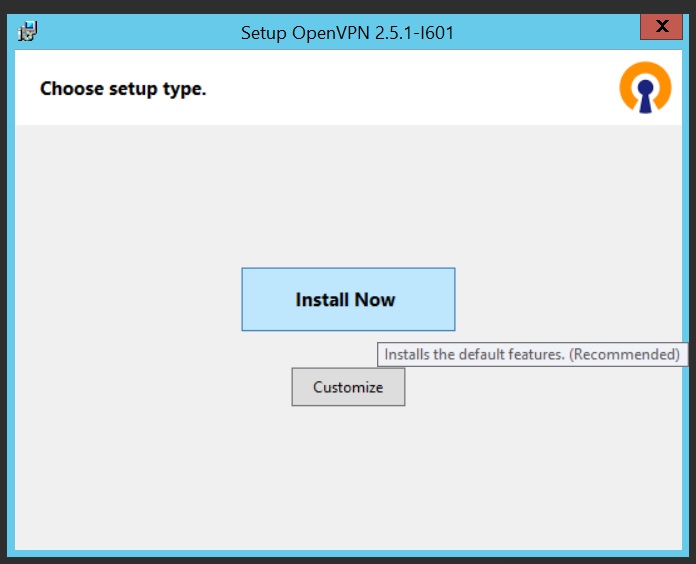Open the Customize setup options

tap(348, 387)
